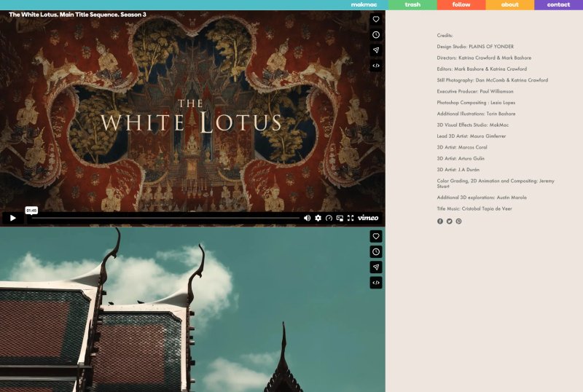Click 'Lead 3D Artist: Mauro Gimferrer' credit

coord(472,136)
